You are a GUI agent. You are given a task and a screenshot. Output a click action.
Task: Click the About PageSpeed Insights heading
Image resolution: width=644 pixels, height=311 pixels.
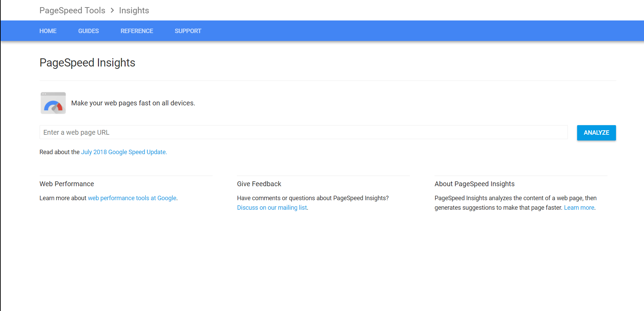tap(474, 184)
